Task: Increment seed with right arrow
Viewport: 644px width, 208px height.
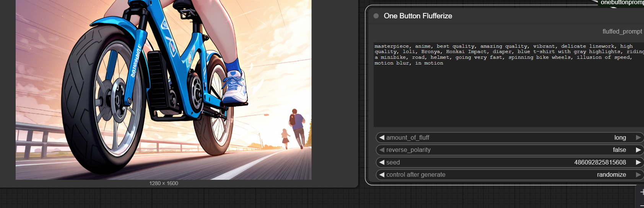Action: pyautogui.click(x=638, y=162)
